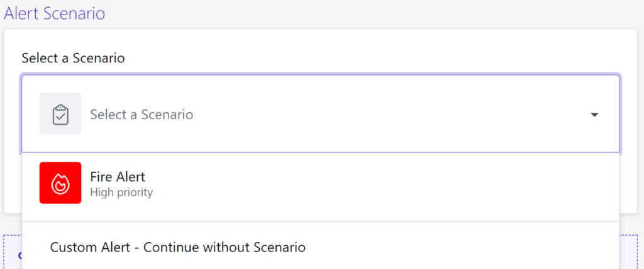Select Custom Alert - Continue without Scenario
644x269 pixels.
(320, 247)
